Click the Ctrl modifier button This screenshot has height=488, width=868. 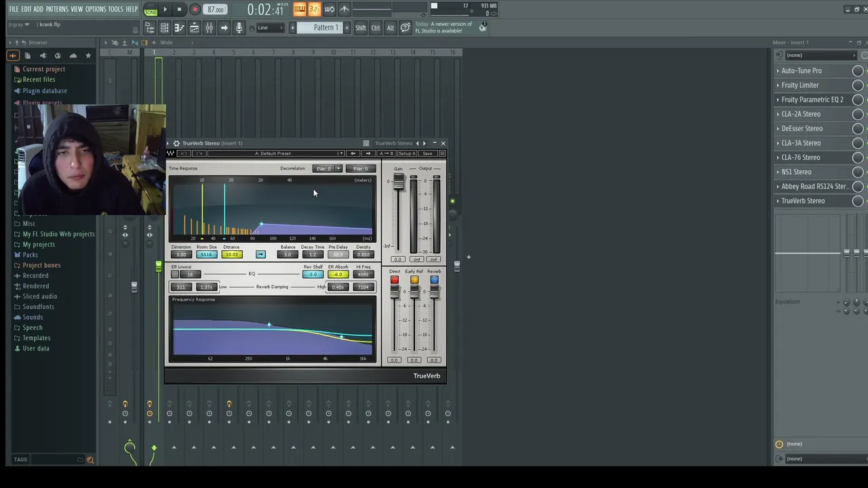pos(375,28)
